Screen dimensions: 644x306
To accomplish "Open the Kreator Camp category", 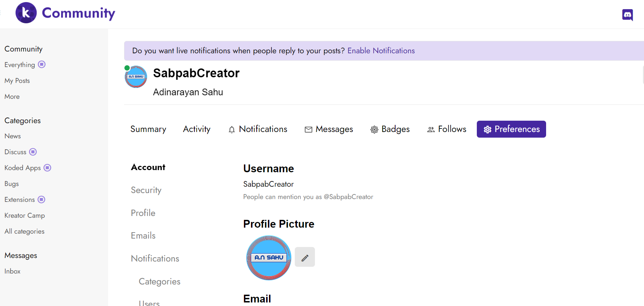I will [x=24, y=215].
